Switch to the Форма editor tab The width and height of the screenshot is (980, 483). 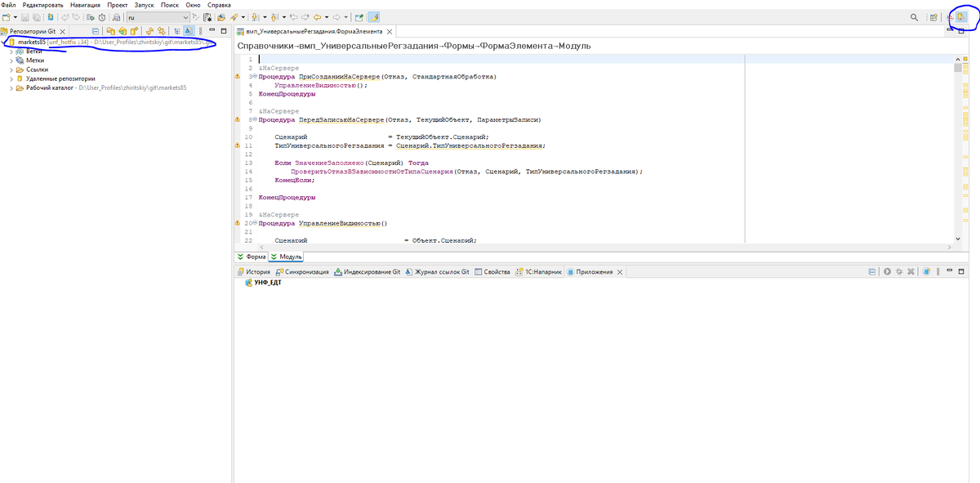click(x=251, y=256)
